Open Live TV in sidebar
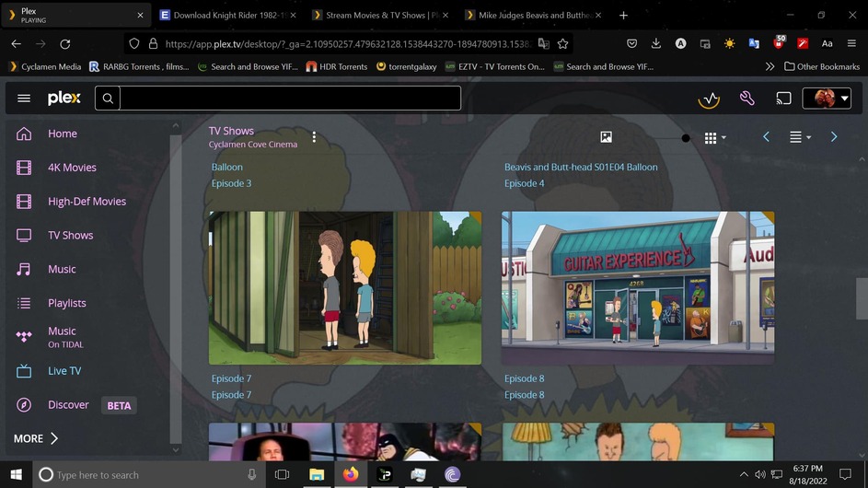The width and height of the screenshot is (868, 488). pos(64,370)
